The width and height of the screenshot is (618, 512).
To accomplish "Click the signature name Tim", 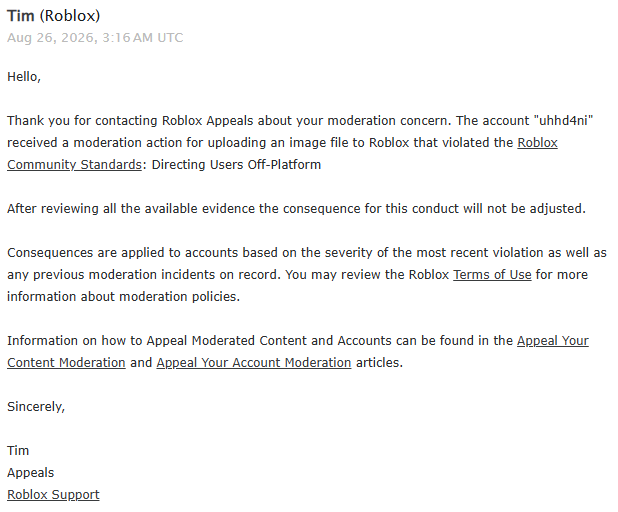I will pos(18,451).
